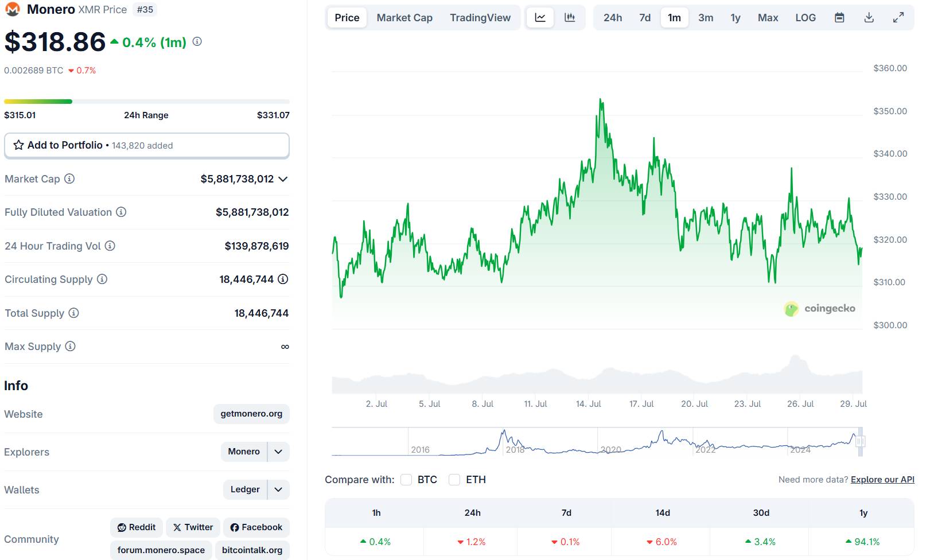The height and width of the screenshot is (560, 926).
Task: Open the getmonero.org website link
Action: [x=251, y=414]
